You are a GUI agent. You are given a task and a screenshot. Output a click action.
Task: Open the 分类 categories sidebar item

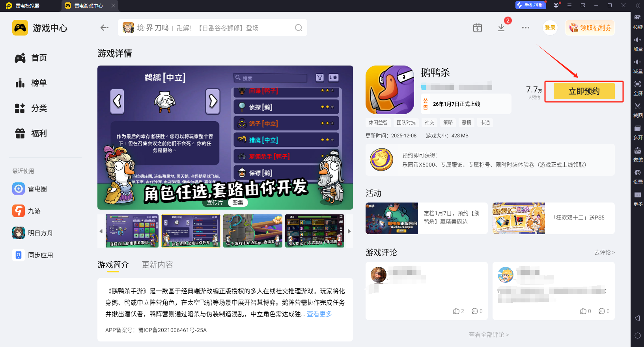point(31,109)
